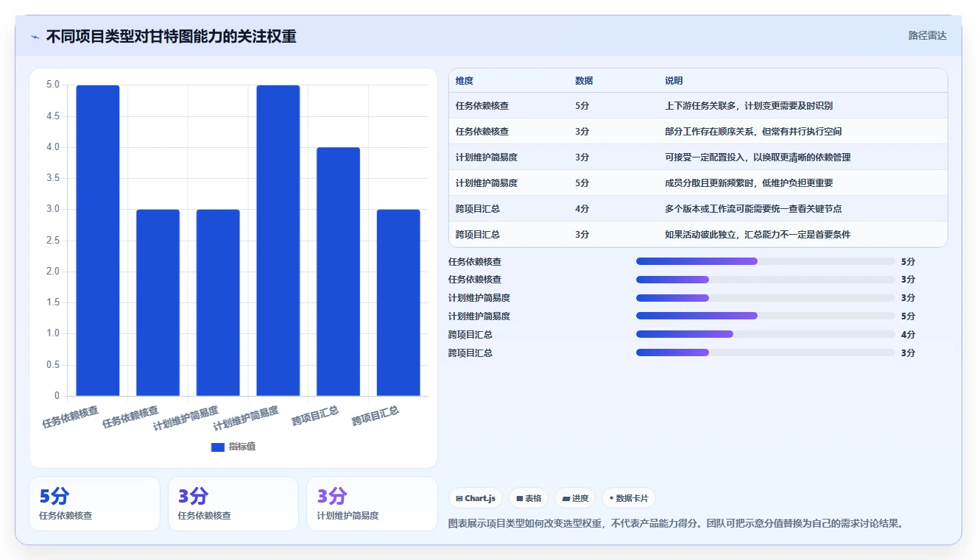Click the 4分 cell in the table's 跨项目汇总 row

pyautogui.click(x=582, y=209)
